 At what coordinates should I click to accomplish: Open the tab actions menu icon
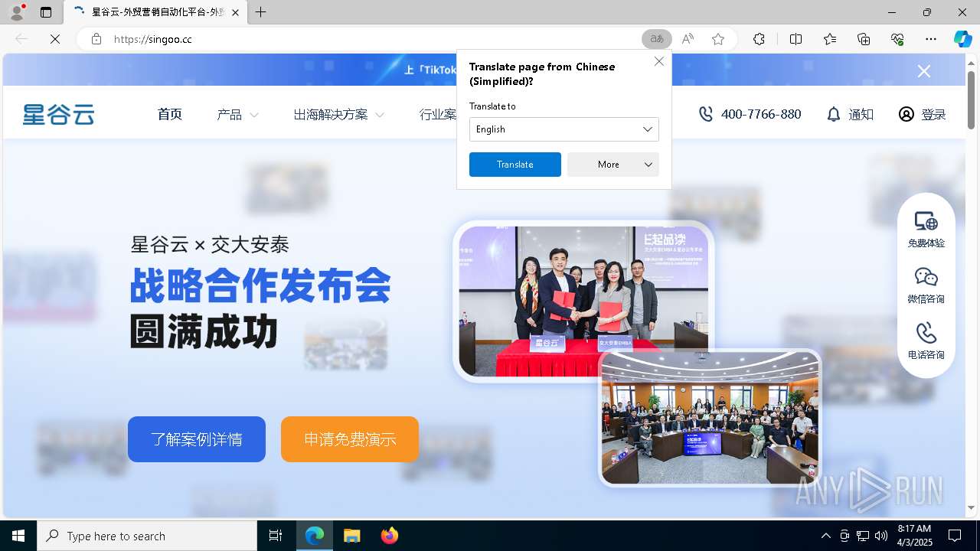46,12
